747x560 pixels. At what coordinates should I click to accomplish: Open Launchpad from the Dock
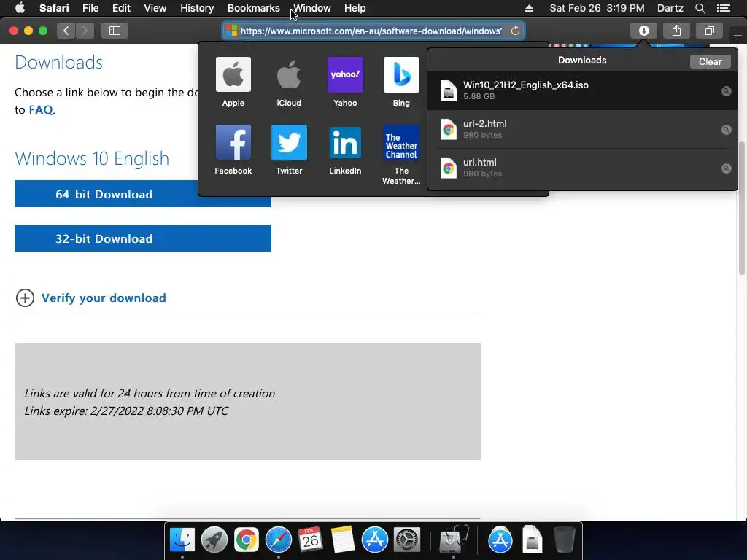click(x=214, y=540)
